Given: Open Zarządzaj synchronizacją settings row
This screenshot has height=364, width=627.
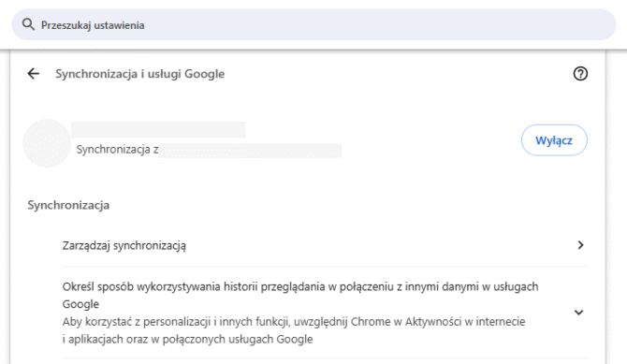Looking at the screenshot, I should point(325,245).
